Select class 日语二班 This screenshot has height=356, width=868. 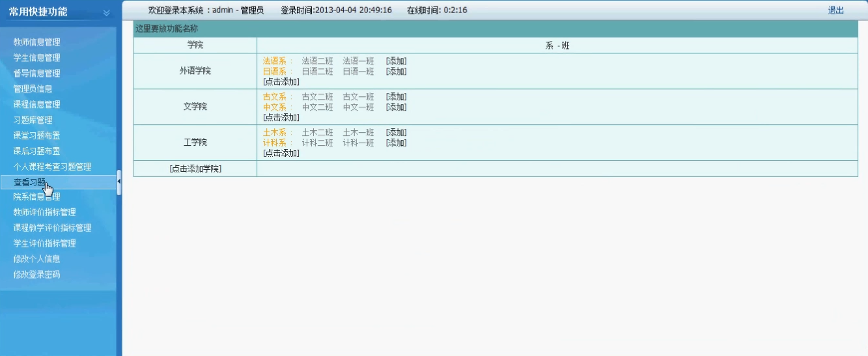318,72
